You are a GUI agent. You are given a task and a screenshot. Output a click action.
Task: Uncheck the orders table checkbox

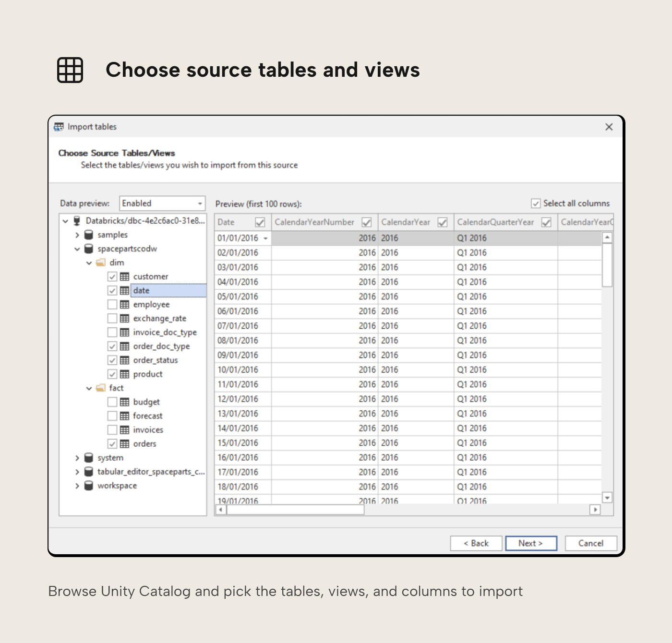click(x=112, y=443)
